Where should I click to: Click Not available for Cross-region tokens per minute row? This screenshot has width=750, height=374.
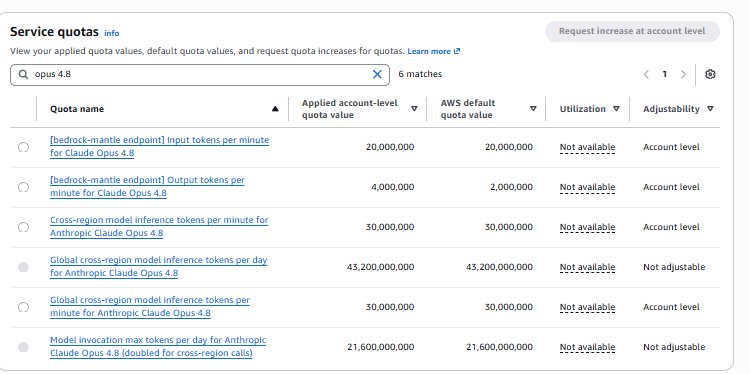point(587,227)
